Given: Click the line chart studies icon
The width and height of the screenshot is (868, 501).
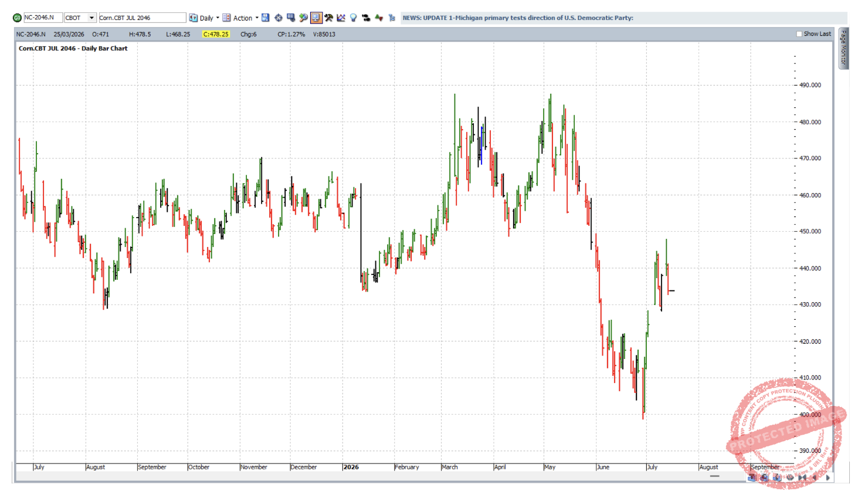Looking at the screenshot, I should (x=341, y=18).
